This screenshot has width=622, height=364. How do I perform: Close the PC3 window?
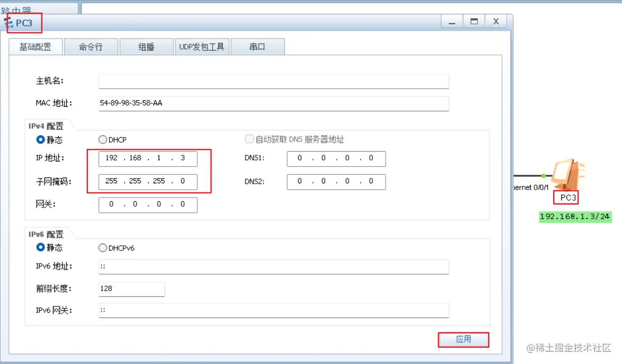coord(496,22)
